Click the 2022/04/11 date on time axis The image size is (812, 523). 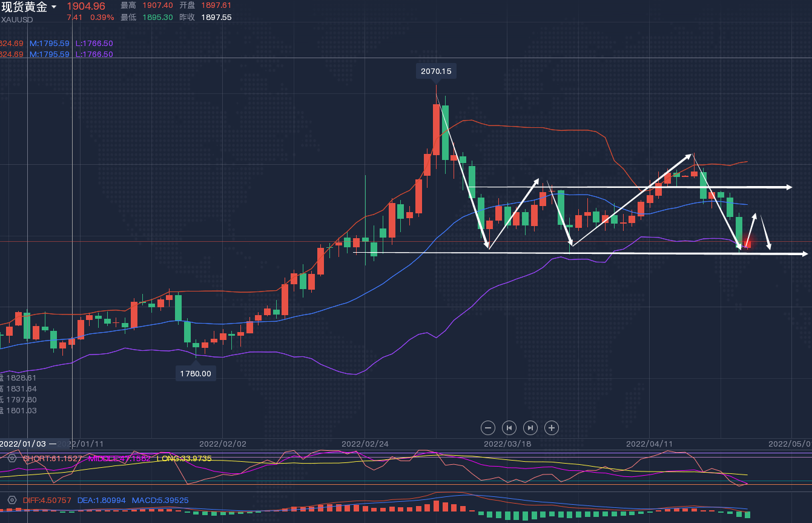(649, 444)
